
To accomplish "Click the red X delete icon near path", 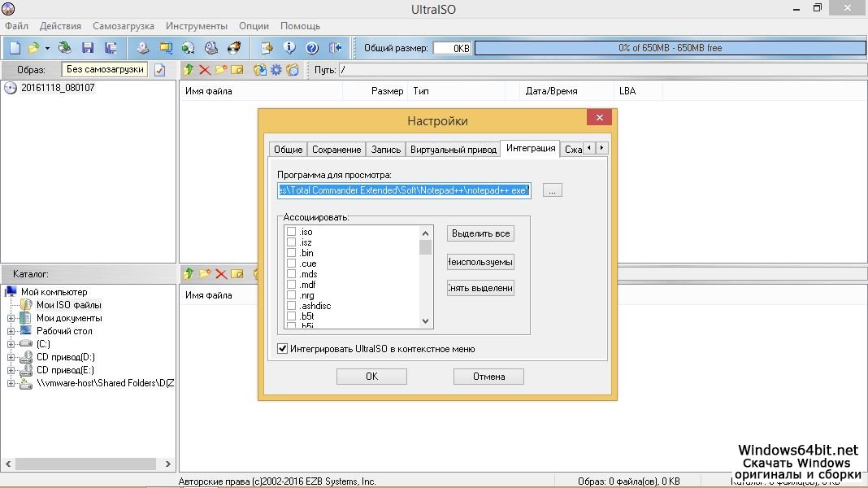I will [x=205, y=70].
